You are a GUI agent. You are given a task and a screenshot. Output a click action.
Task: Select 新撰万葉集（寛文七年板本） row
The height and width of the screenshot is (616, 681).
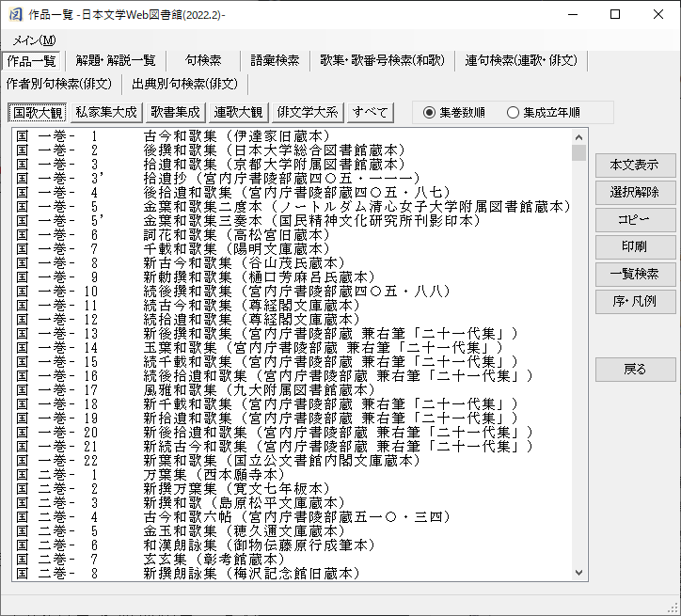(x=292, y=489)
